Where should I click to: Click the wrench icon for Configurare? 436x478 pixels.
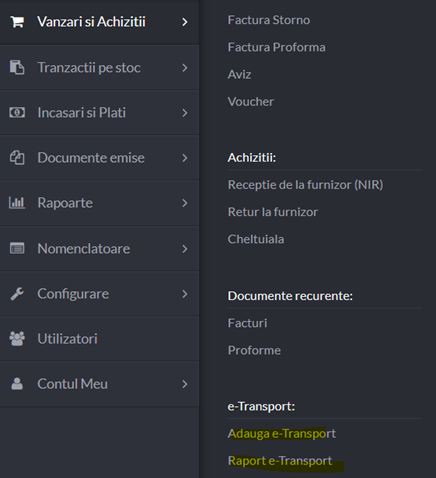(x=17, y=294)
